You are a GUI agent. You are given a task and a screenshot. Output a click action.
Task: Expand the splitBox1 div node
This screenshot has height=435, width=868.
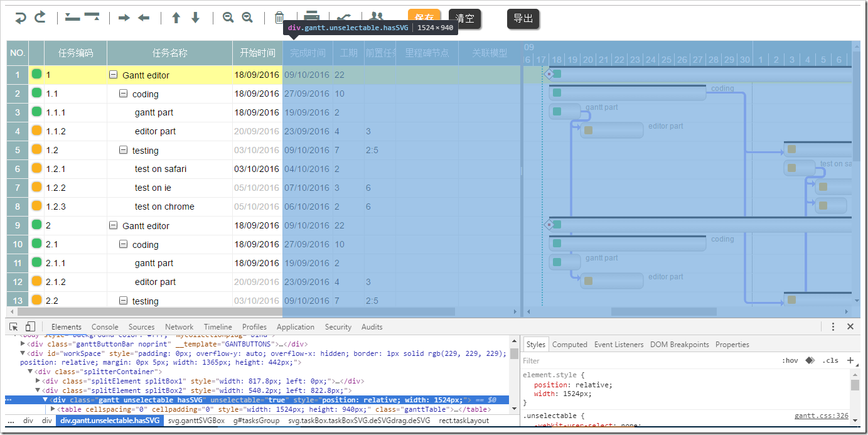click(x=38, y=381)
